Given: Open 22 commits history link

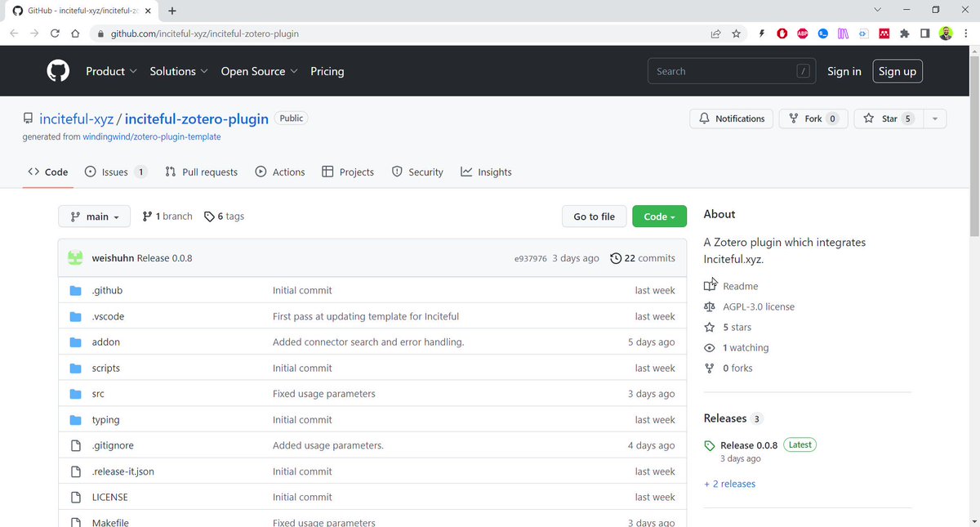Looking at the screenshot, I should tap(643, 257).
